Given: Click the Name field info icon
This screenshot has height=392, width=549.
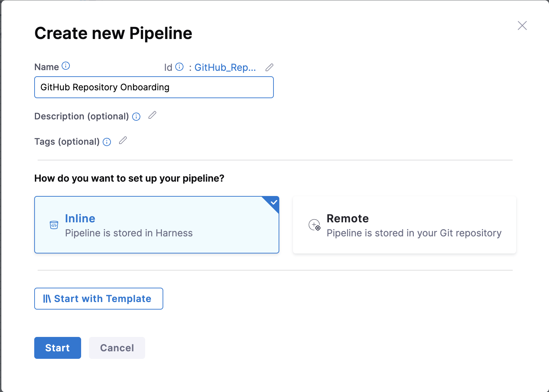Looking at the screenshot, I should click(66, 66).
